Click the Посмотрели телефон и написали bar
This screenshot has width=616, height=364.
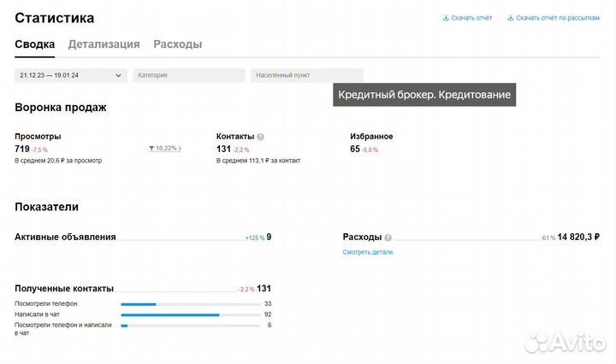tap(191, 326)
